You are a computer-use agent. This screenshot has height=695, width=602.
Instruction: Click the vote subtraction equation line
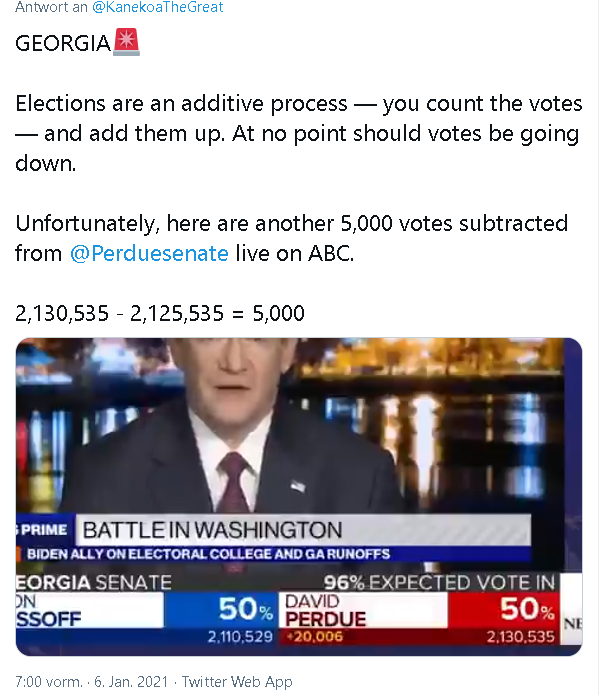[x=160, y=314]
